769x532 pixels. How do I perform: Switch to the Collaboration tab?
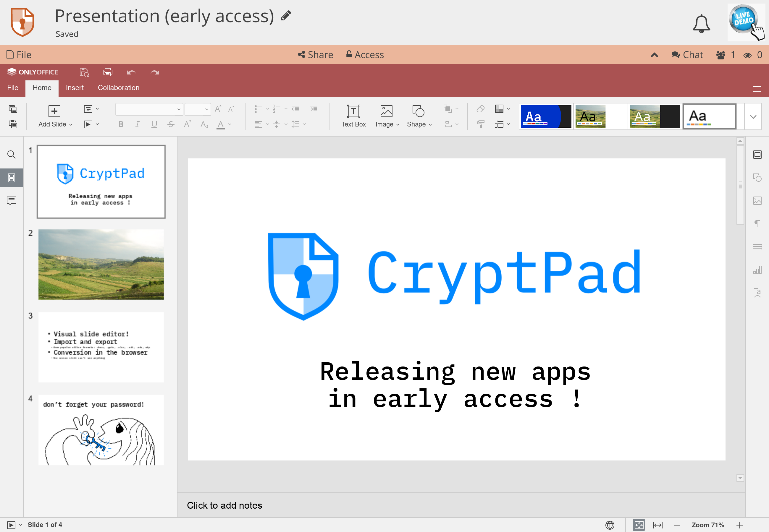click(x=118, y=88)
